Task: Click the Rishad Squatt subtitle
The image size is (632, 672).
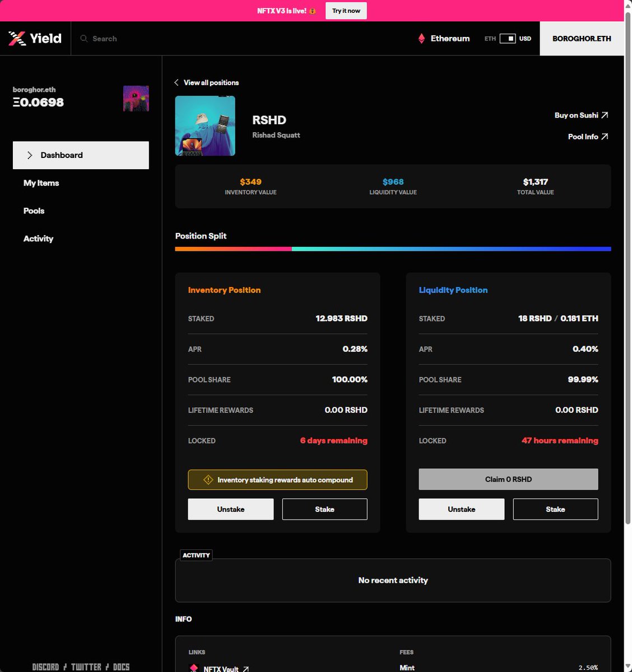Action: point(276,135)
